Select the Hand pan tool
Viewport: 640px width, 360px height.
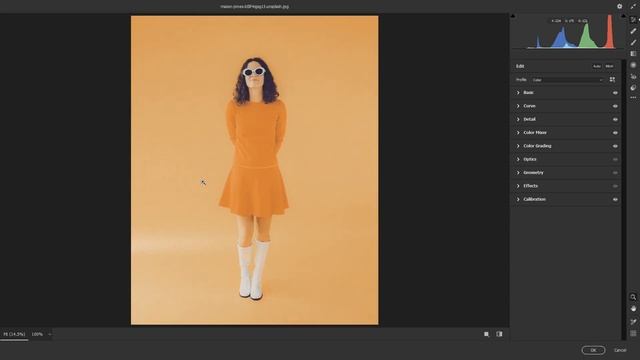coord(633,309)
